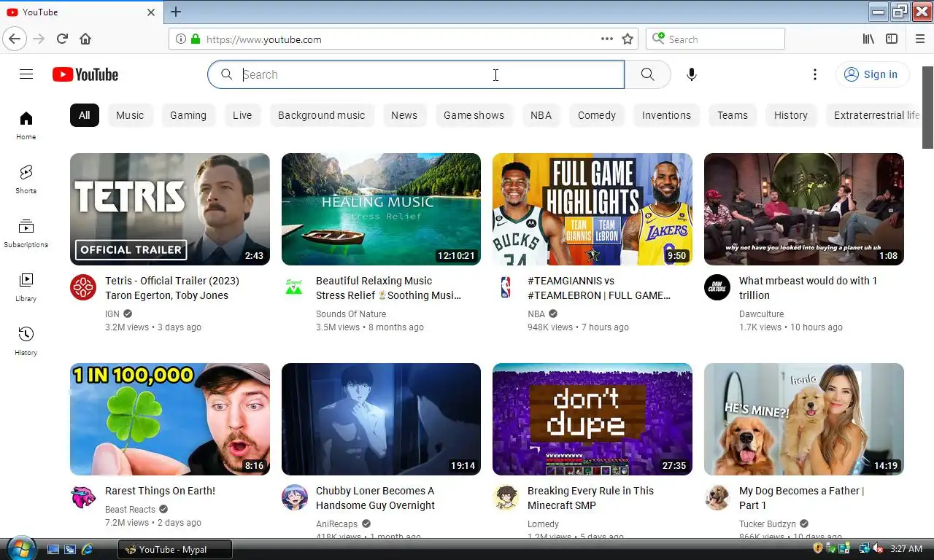Start voice search with microphone icon
This screenshot has width=934, height=560.
point(692,74)
